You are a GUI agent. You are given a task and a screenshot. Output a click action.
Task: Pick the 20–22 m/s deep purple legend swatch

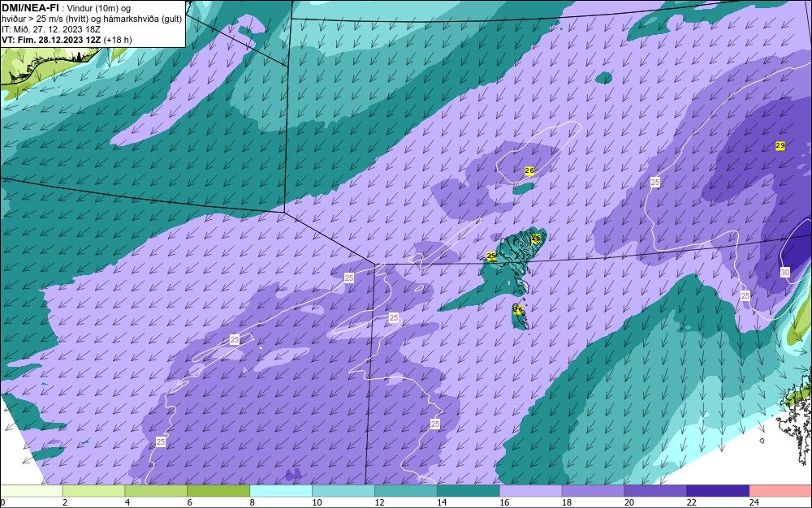pos(655,491)
